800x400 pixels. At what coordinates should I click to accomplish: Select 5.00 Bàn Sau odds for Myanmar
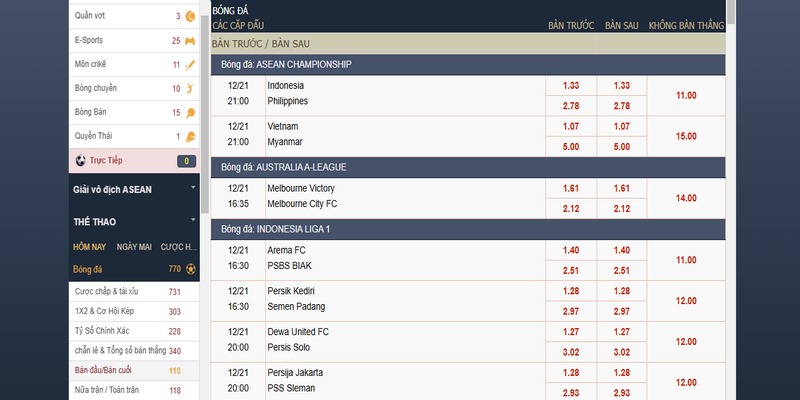621,147
